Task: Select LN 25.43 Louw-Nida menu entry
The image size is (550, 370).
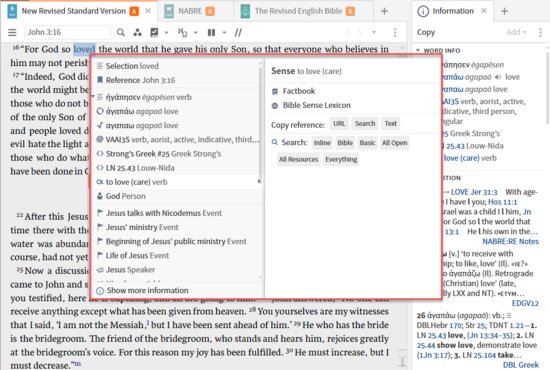Action: [x=176, y=168]
